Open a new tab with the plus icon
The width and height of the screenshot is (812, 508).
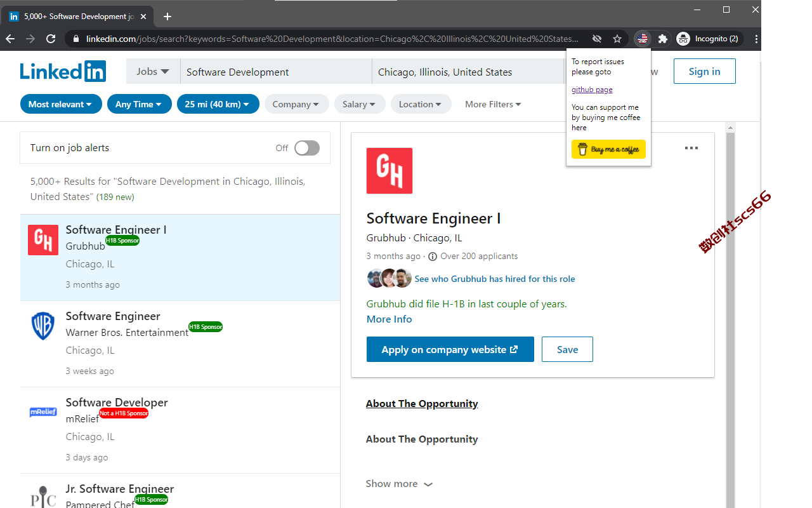pos(167,17)
